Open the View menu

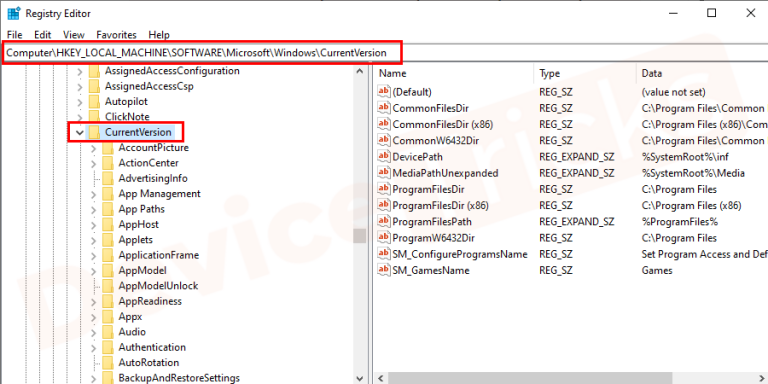pos(74,35)
